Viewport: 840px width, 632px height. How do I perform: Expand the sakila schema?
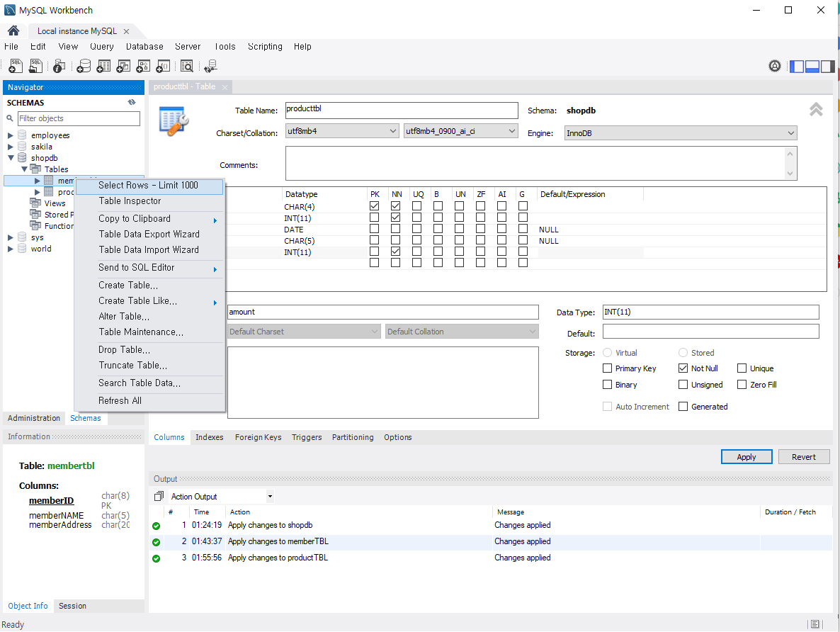(x=10, y=147)
